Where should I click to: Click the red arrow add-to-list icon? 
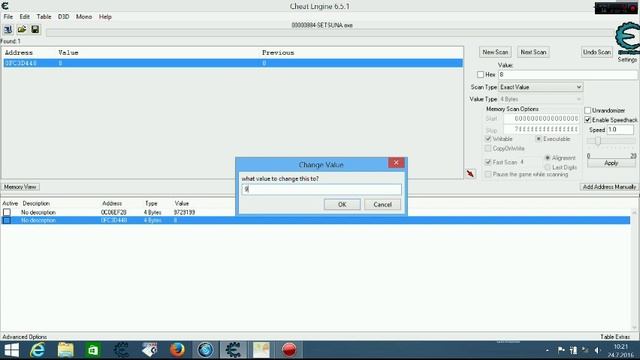point(471,173)
